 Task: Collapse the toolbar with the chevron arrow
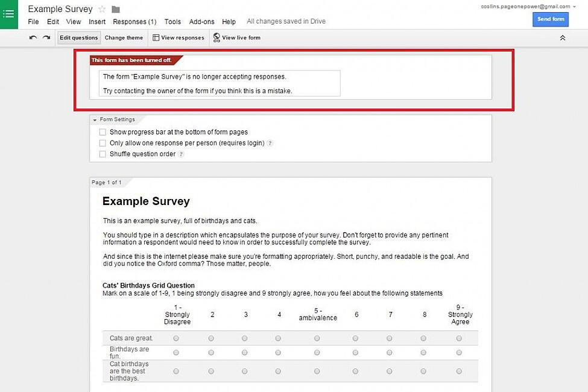coord(563,37)
